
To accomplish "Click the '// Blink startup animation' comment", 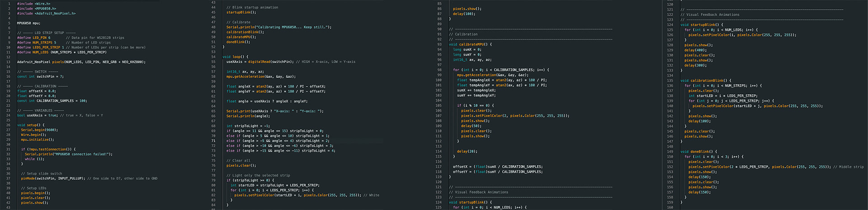I will [x=252, y=8].
